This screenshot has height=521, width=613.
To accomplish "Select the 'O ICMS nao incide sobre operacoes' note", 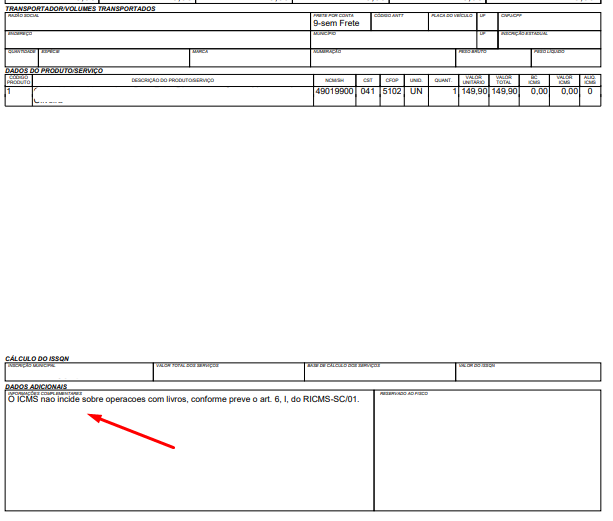I will [x=184, y=399].
